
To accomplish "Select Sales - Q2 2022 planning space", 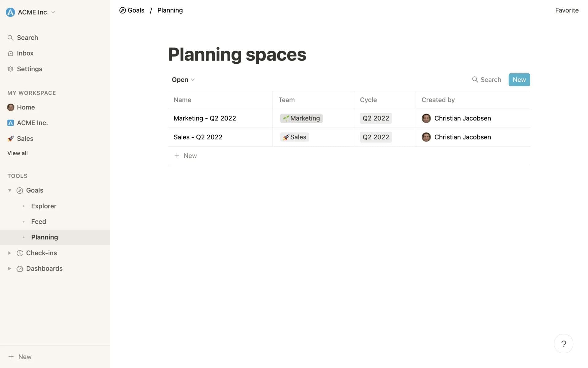I will 198,137.
